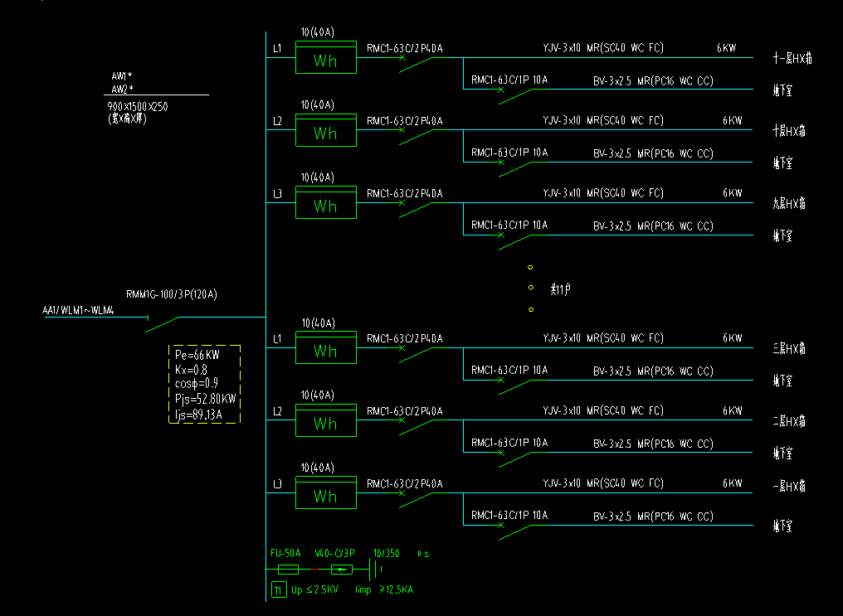Image resolution: width=843 pixels, height=616 pixels.
Task: Select the Up ≤2.5KV text
Action: coord(315,589)
